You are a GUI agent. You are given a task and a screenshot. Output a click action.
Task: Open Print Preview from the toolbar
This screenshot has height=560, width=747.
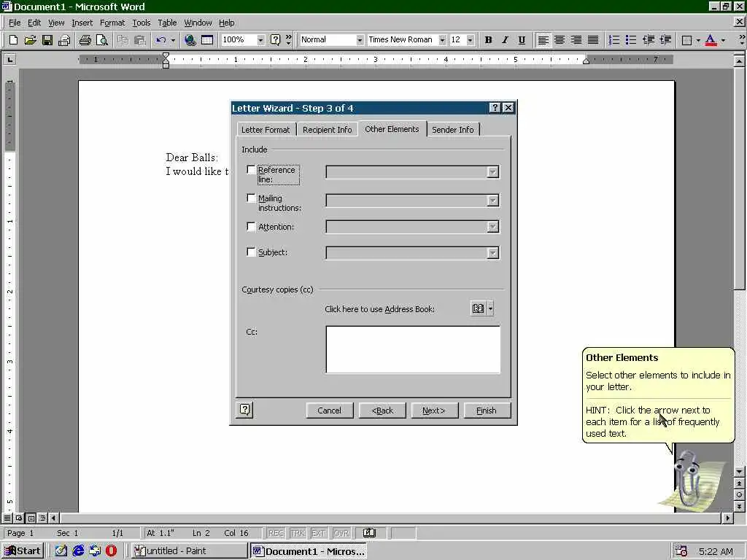click(x=102, y=40)
